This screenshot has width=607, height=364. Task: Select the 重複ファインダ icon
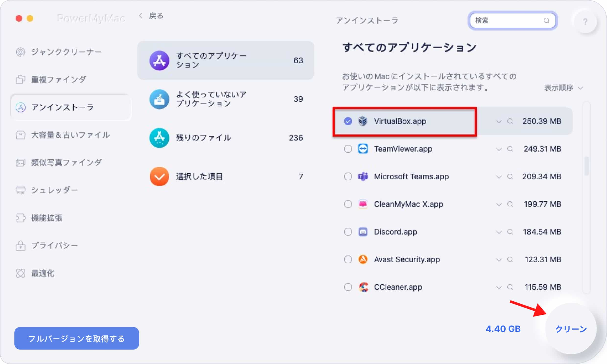tap(21, 79)
